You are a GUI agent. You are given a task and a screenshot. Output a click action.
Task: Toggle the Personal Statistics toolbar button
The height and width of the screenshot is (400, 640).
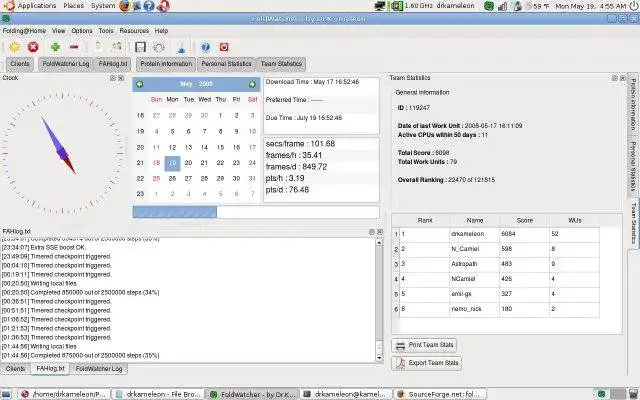click(226, 64)
